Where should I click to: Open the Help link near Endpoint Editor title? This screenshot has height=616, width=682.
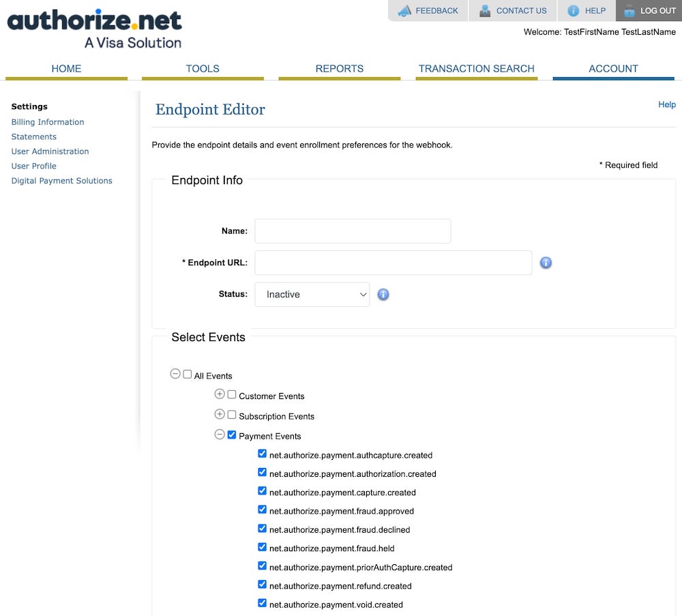pos(666,104)
